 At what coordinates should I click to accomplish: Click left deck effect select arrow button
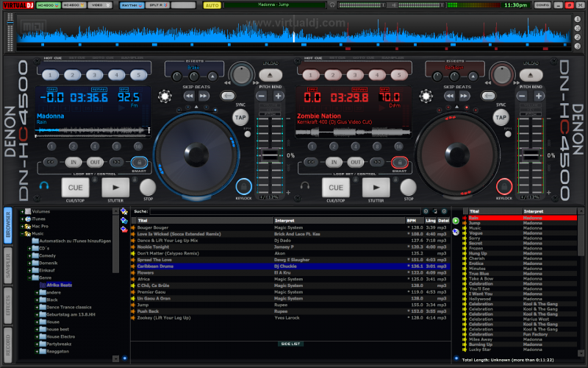pos(212,77)
